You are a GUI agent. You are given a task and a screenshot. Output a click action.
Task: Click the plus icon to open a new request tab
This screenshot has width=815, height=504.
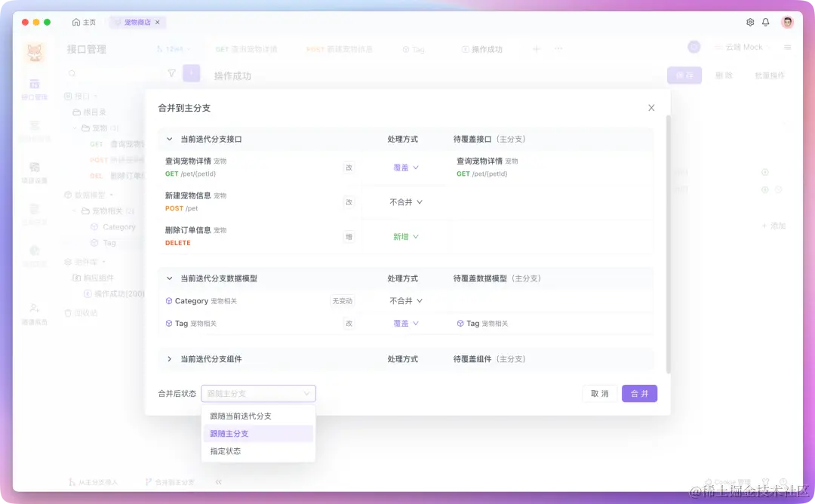[x=534, y=48]
